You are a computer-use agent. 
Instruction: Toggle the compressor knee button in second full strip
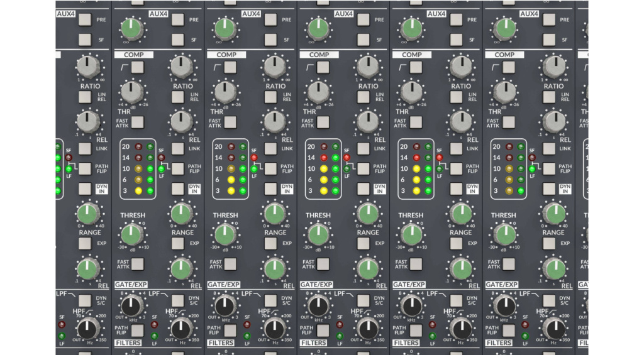point(230,67)
